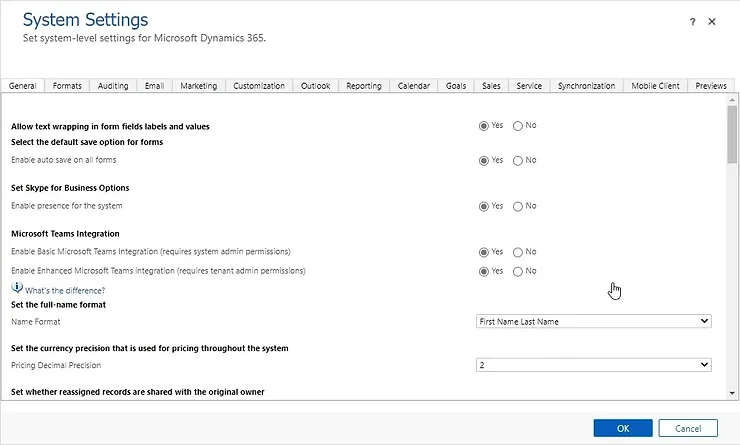
Task: Open the Pricing Decimal Precision dropdown
Action: click(594, 365)
